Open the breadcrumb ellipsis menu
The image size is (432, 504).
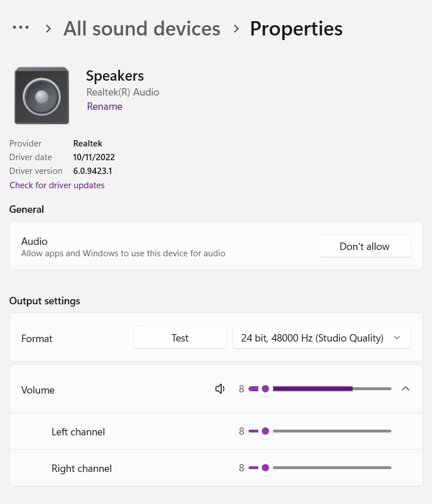[21, 27]
